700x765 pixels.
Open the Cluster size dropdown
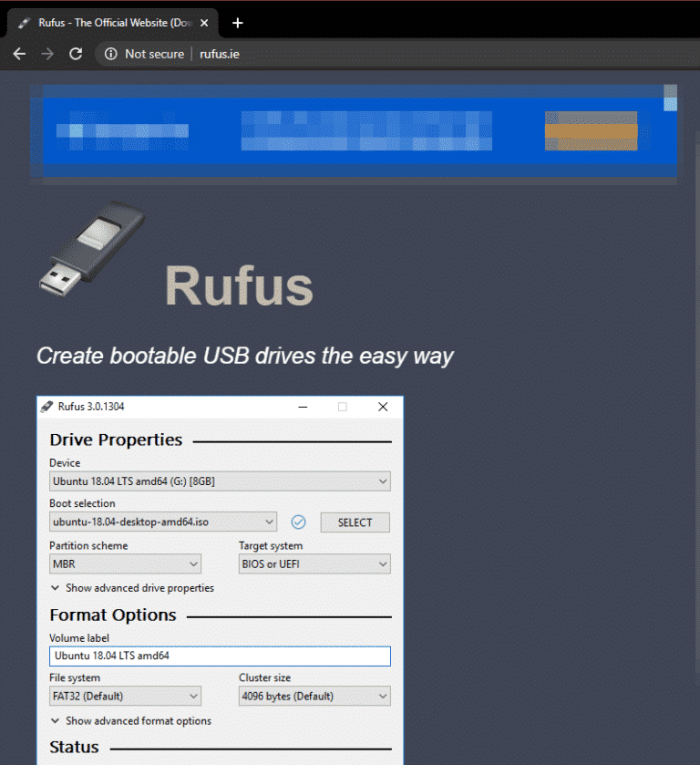pyautogui.click(x=314, y=697)
